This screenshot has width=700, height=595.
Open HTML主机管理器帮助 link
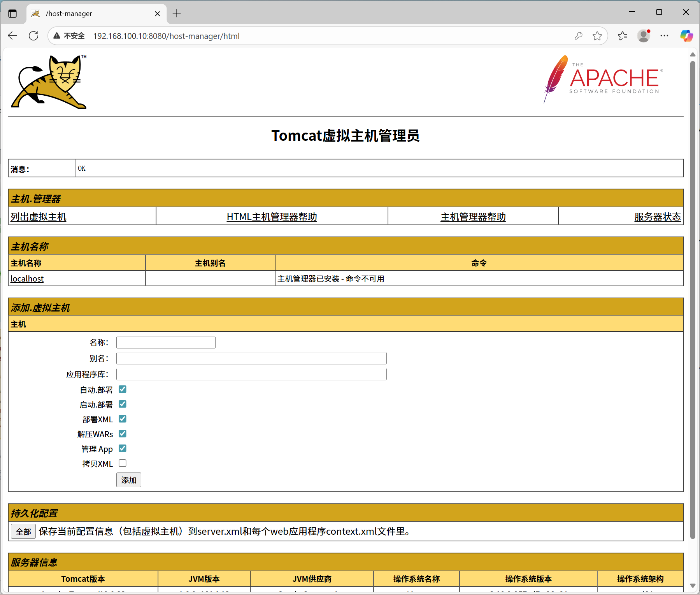[x=272, y=217]
